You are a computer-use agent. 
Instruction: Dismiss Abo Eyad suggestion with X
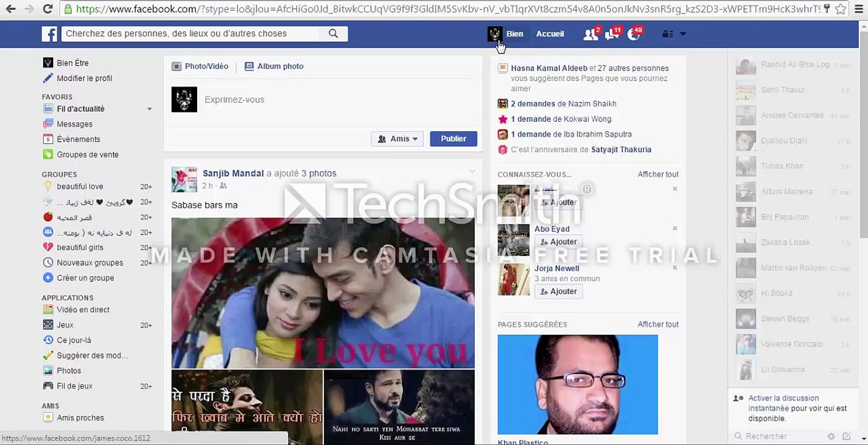click(674, 229)
